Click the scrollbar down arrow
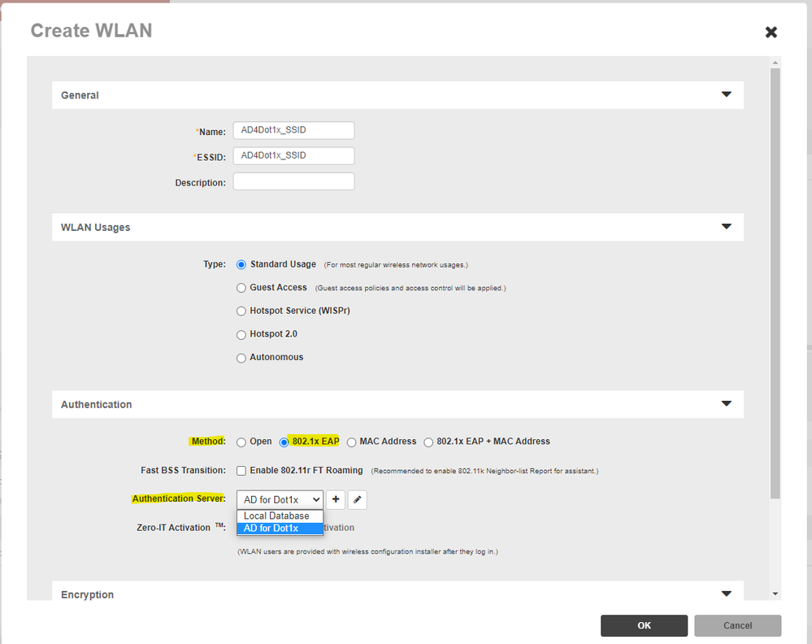 [775, 594]
